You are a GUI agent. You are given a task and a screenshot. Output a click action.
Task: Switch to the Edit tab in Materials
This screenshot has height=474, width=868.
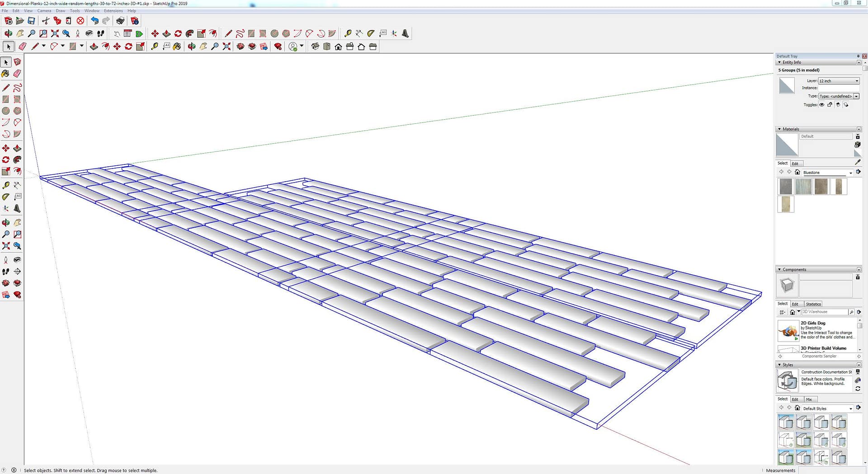point(795,164)
